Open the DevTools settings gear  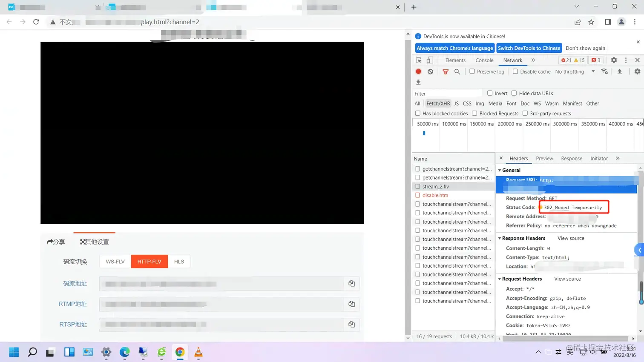(x=614, y=60)
